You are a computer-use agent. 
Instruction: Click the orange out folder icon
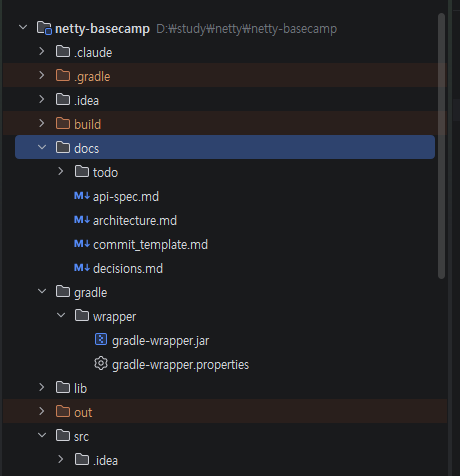point(63,411)
